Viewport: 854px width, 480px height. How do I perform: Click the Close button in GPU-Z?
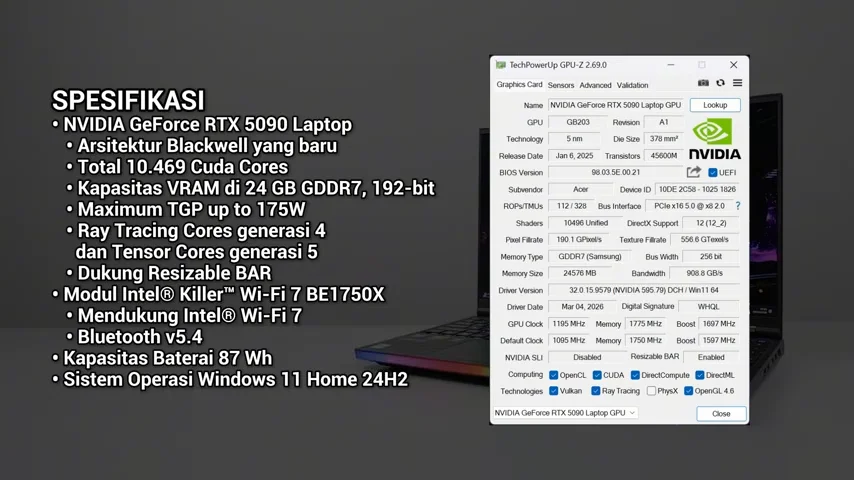(721, 414)
